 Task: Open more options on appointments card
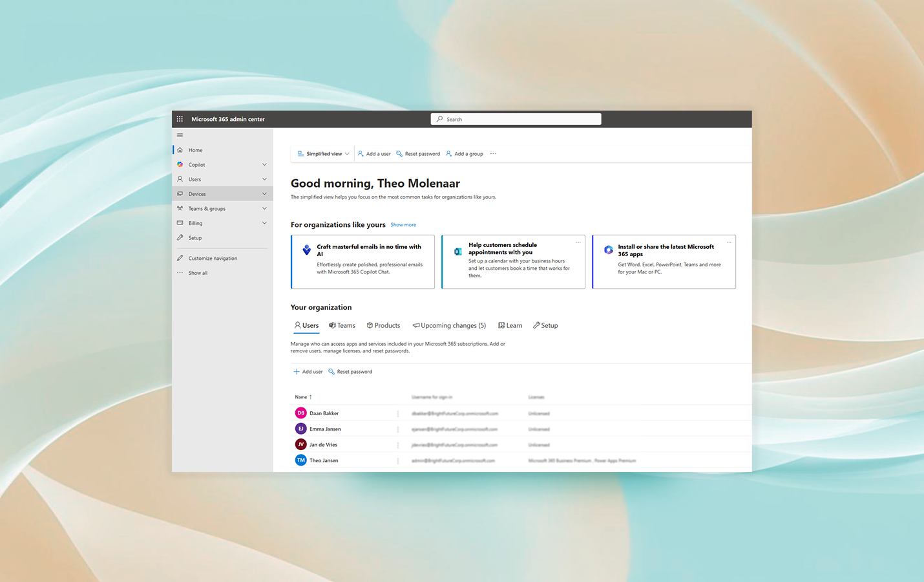[x=578, y=242]
